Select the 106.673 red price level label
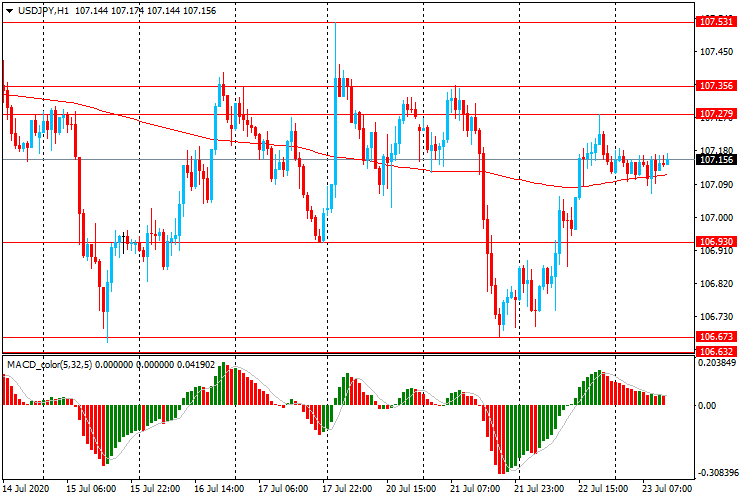 click(716, 337)
